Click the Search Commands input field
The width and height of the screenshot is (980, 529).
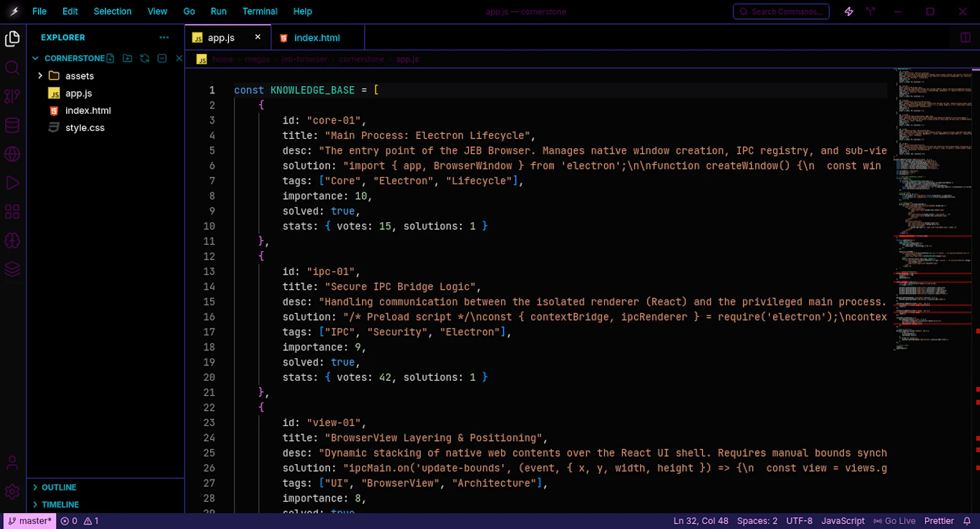(x=781, y=12)
